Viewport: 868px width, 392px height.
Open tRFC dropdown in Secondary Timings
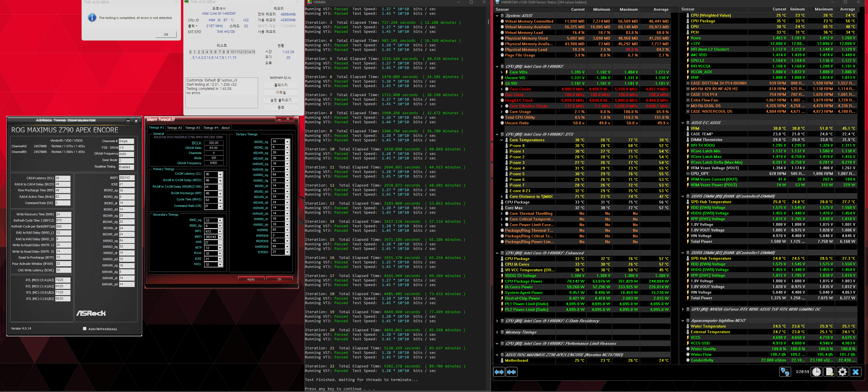coord(220,231)
